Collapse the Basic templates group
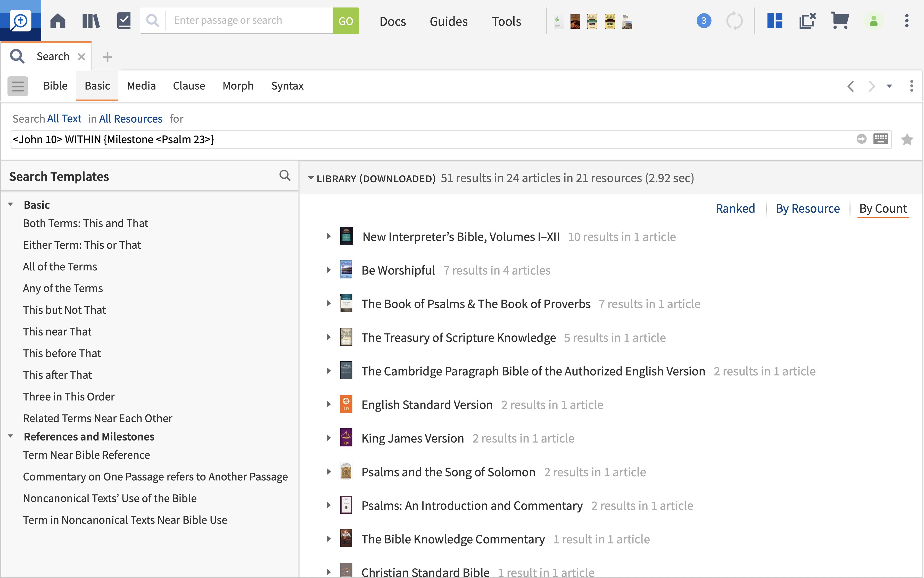The height and width of the screenshot is (578, 924). (11, 205)
